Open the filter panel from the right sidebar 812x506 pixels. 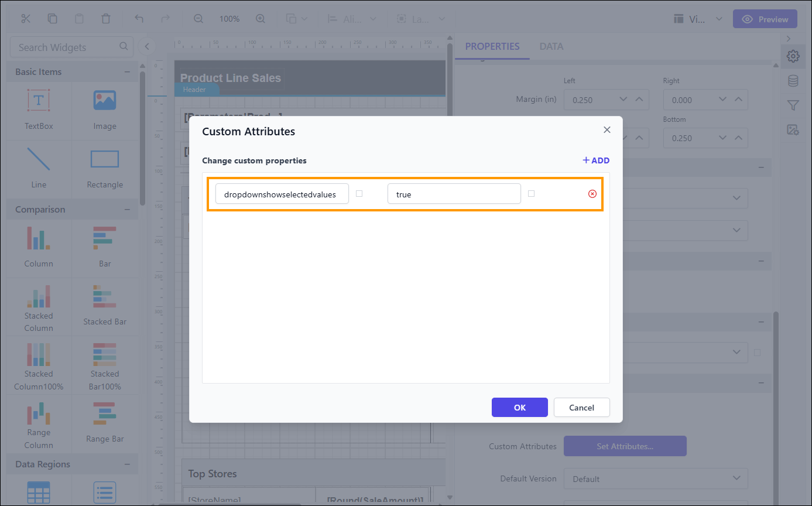[793, 105]
